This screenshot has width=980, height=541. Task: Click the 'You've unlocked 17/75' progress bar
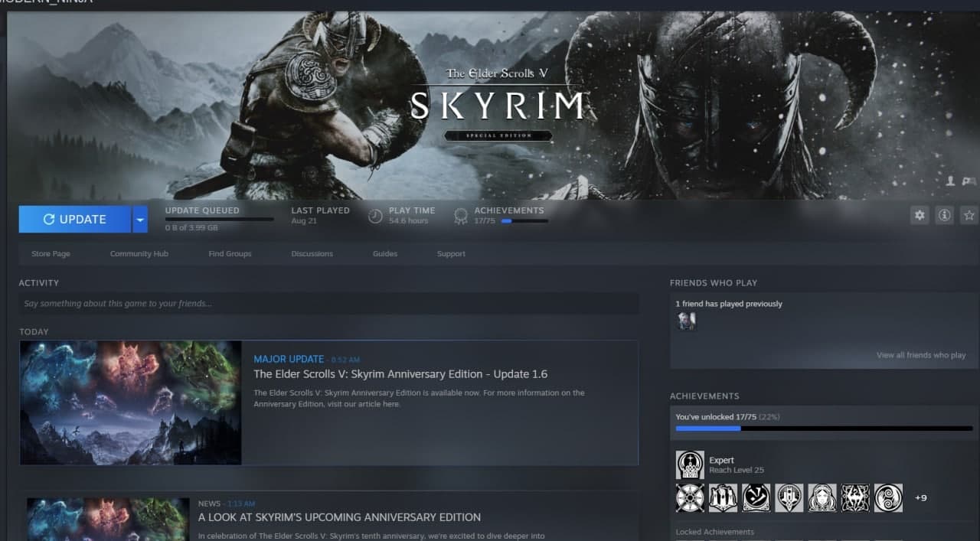[824, 429]
